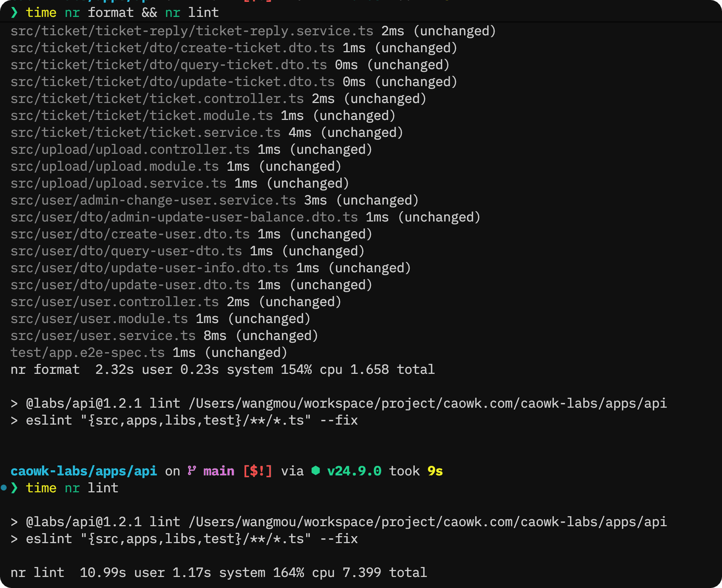Open src/user/user.service.ts file path
This screenshot has height=588, width=722.
(x=103, y=336)
